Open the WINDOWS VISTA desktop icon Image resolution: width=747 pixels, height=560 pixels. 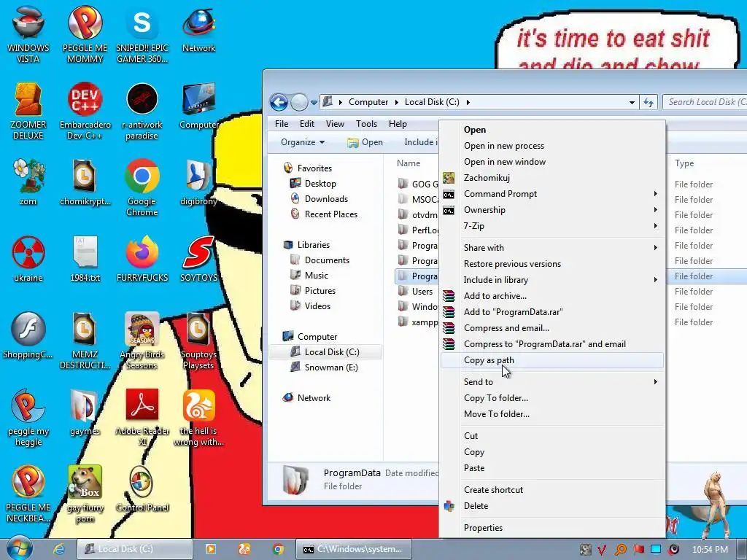(28, 34)
